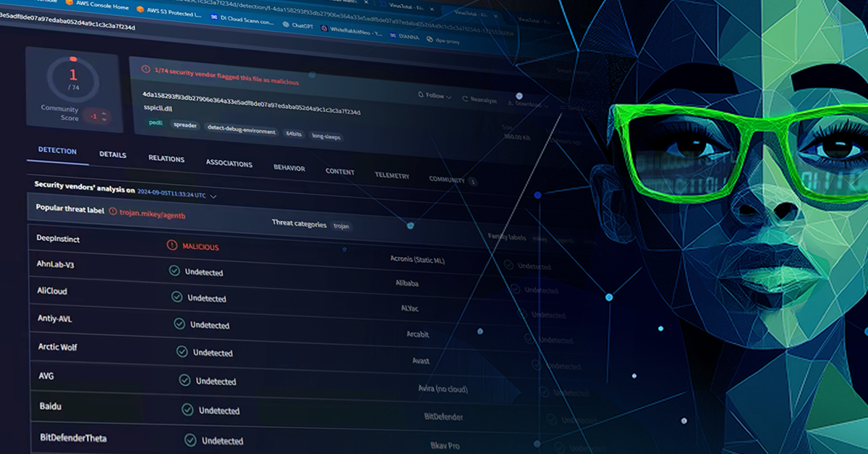The height and width of the screenshot is (454, 868).
Task: Click the green check icon beside AhnLab-V3
Action: pos(174,271)
